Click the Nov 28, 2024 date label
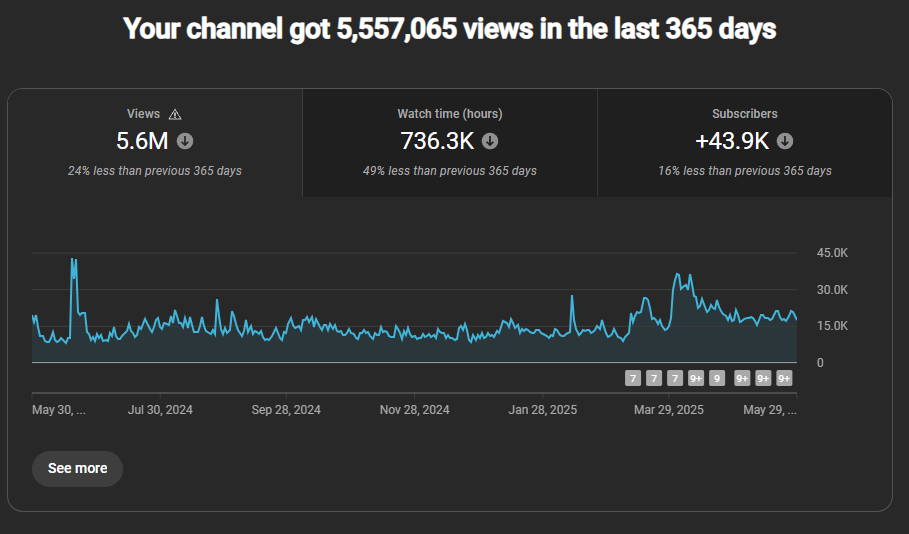 tap(414, 410)
